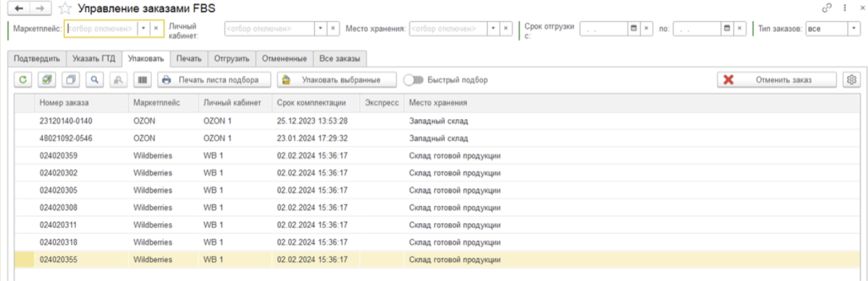Switch to the Отгрузить tab
The width and height of the screenshot is (868, 281).
pyautogui.click(x=232, y=59)
